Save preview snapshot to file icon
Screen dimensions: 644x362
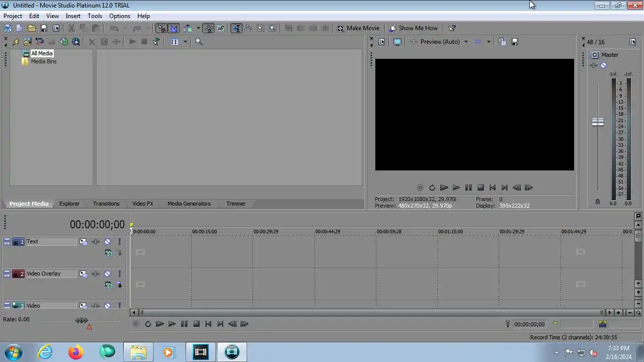click(x=515, y=42)
